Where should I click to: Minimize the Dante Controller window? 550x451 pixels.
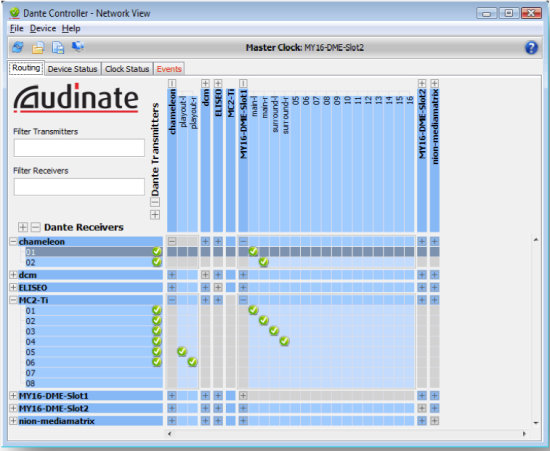[487, 13]
